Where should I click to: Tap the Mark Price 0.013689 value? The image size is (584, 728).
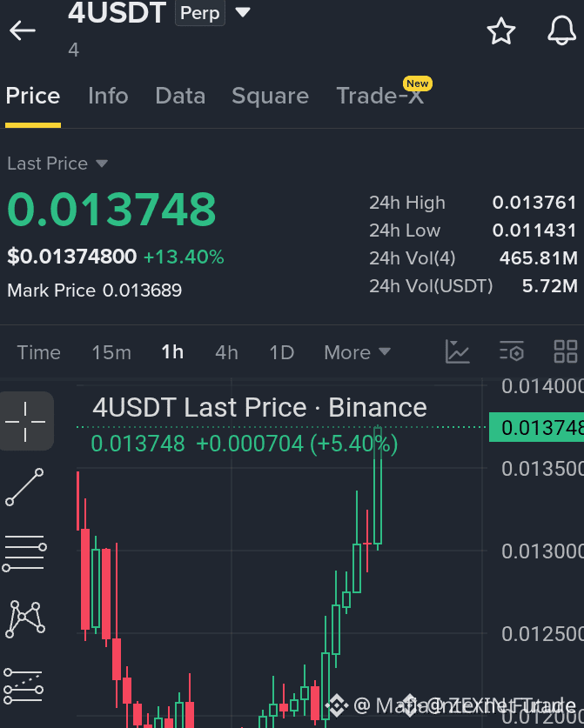tap(142, 291)
